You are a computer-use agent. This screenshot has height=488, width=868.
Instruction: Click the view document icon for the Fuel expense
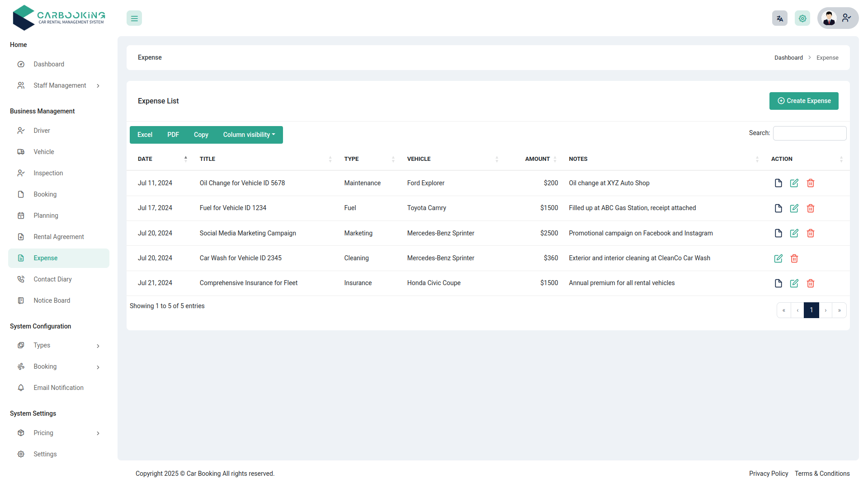[778, 208]
